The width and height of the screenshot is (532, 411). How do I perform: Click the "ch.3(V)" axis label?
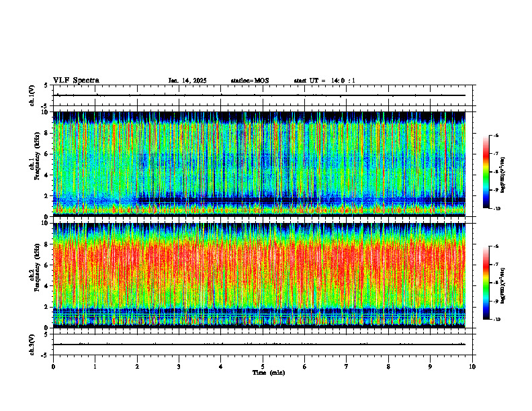click(x=32, y=345)
